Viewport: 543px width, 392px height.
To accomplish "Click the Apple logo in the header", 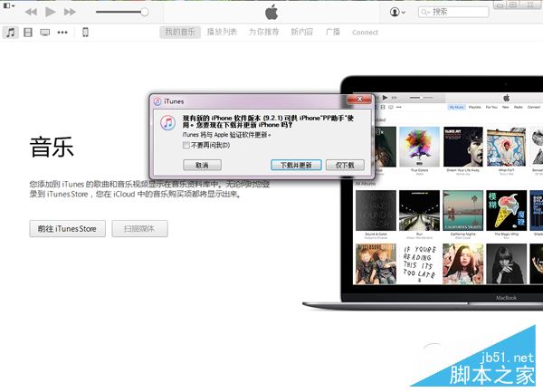I will [271, 12].
